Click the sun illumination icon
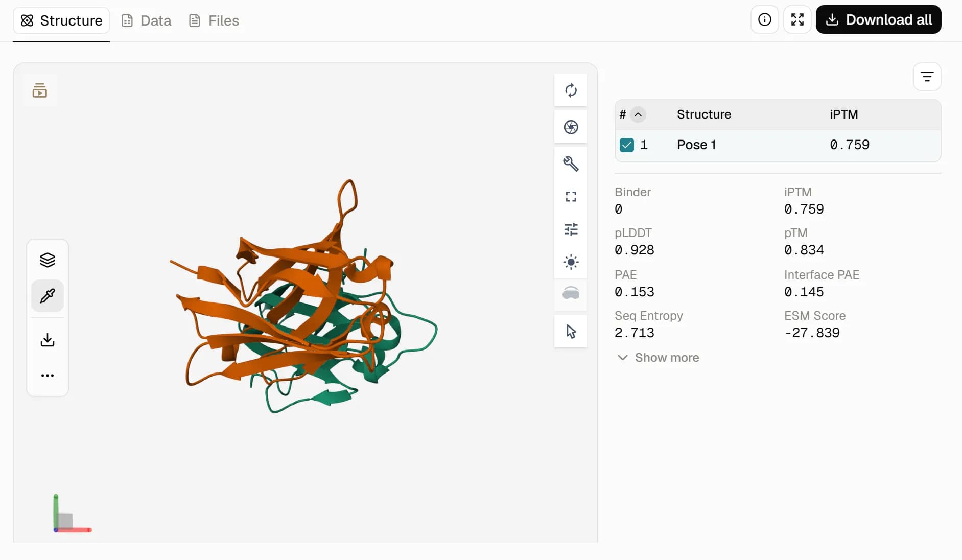Viewport: 962px width, 560px height. [x=571, y=262]
